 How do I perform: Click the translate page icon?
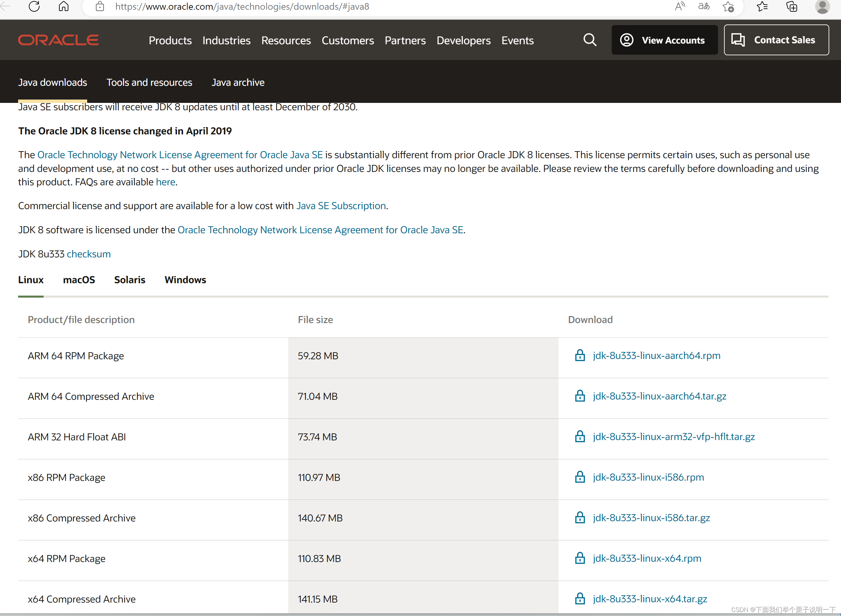(x=704, y=6)
